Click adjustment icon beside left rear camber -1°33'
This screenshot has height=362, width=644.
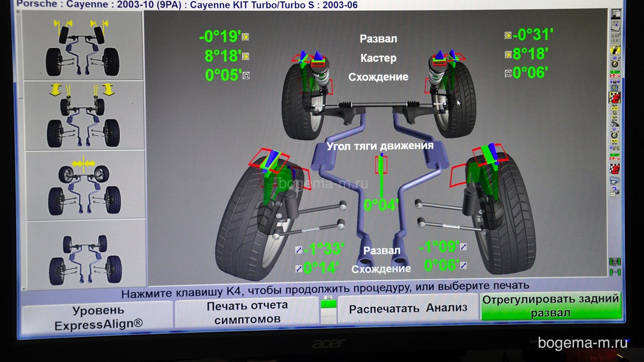click(298, 250)
